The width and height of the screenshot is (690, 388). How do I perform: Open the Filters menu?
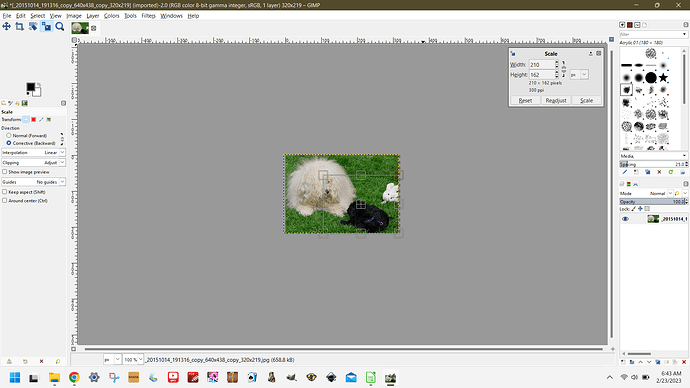pos(148,16)
